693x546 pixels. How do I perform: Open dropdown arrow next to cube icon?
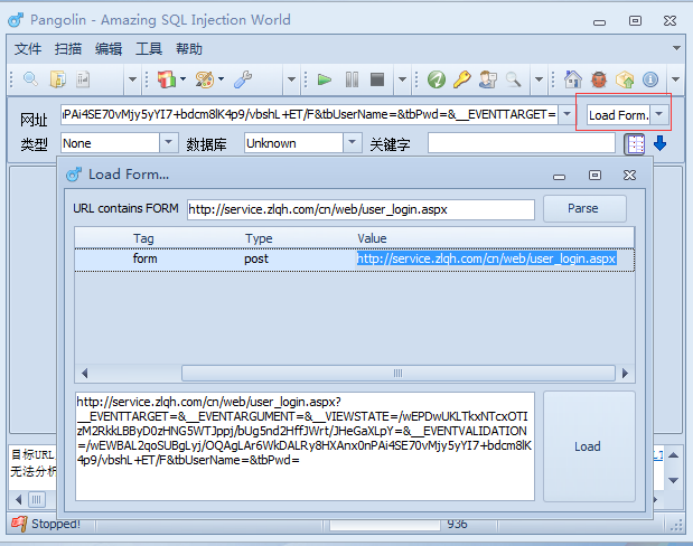(183, 79)
